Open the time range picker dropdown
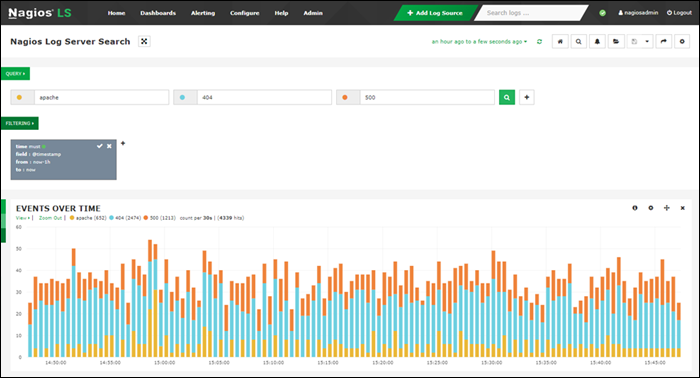The height and width of the screenshot is (378, 700). point(479,42)
